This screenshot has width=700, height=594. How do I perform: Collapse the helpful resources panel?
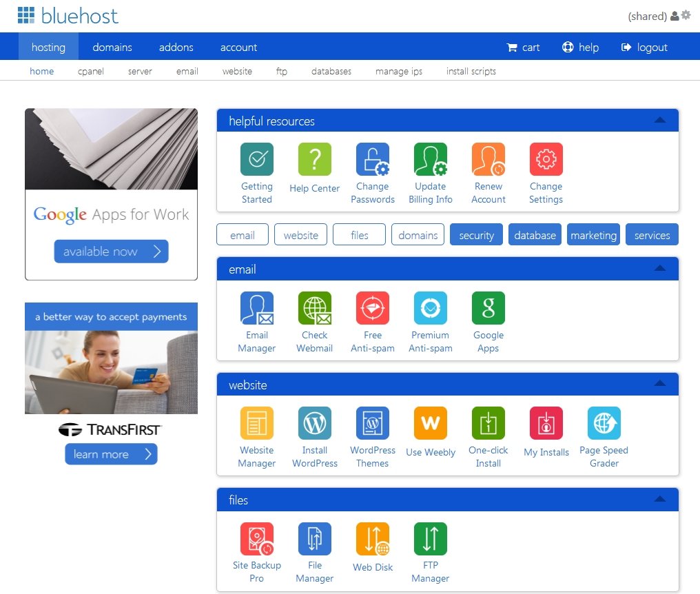[x=659, y=121]
